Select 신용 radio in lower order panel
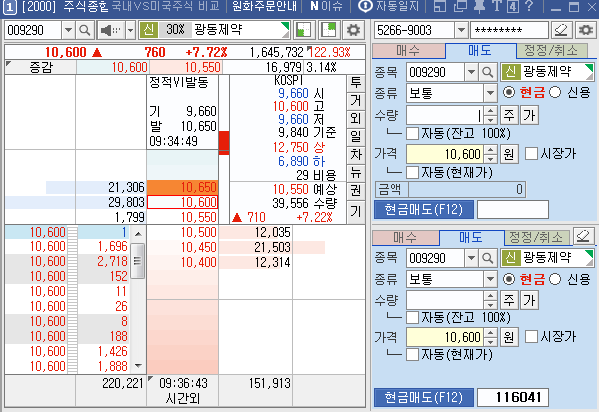599x412 pixels. click(555, 279)
